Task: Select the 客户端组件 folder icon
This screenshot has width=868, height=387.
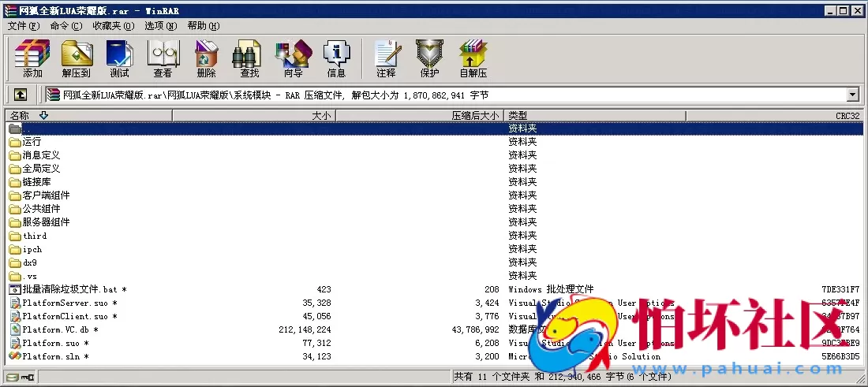Action: pyautogui.click(x=15, y=195)
